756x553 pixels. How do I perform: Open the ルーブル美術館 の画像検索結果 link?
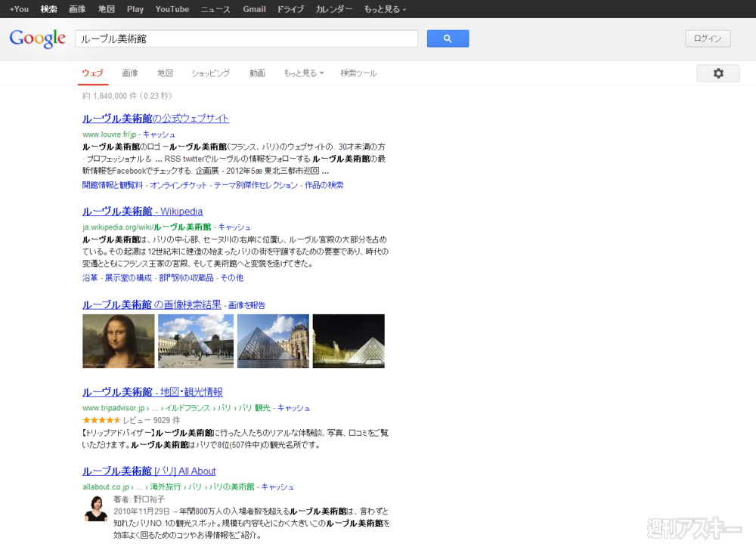pos(152,305)
